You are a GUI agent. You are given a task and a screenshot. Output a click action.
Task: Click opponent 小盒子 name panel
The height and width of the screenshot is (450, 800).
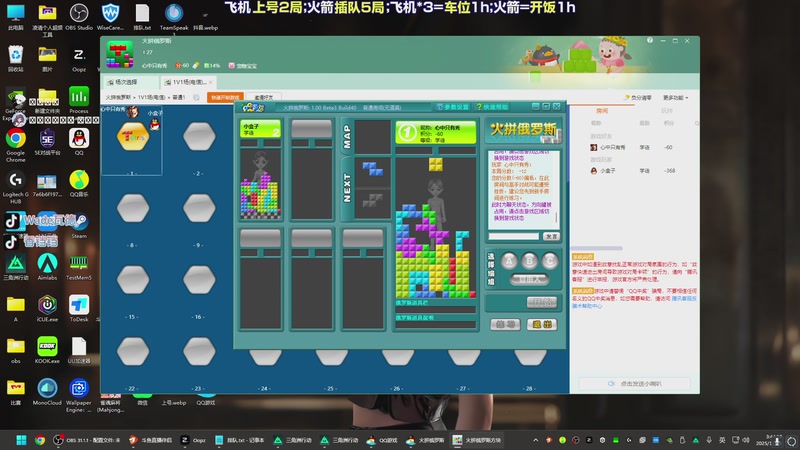point(260,129)
